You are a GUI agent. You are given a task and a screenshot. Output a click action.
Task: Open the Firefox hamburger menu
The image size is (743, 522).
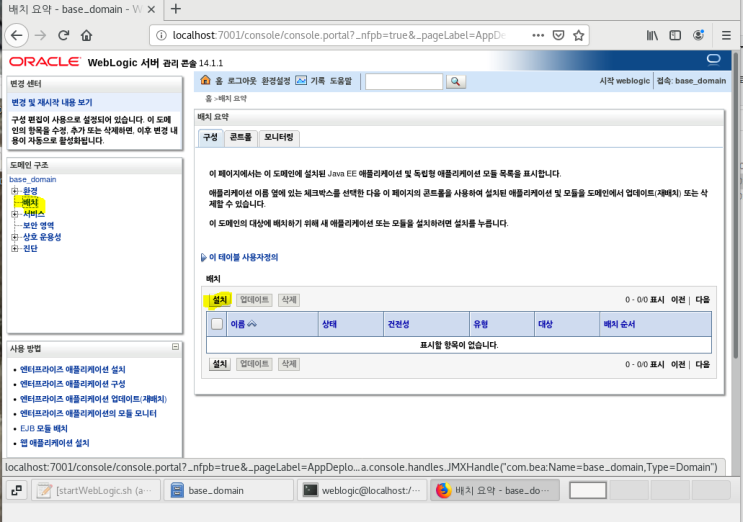726,36
